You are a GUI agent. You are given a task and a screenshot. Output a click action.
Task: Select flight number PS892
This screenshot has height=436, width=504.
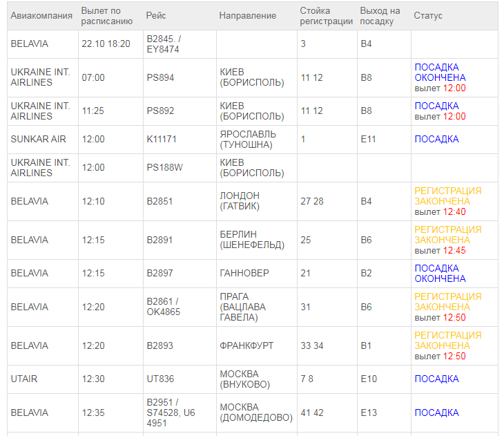pyautogui.click(x=160, y=111)
